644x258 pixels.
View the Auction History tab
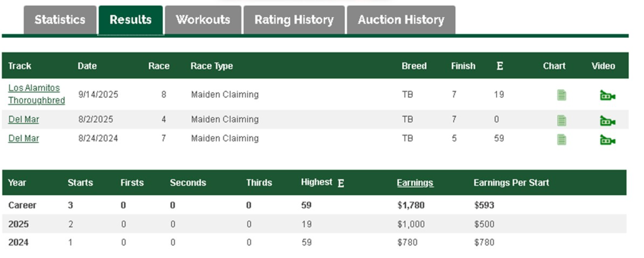(401, 20)
